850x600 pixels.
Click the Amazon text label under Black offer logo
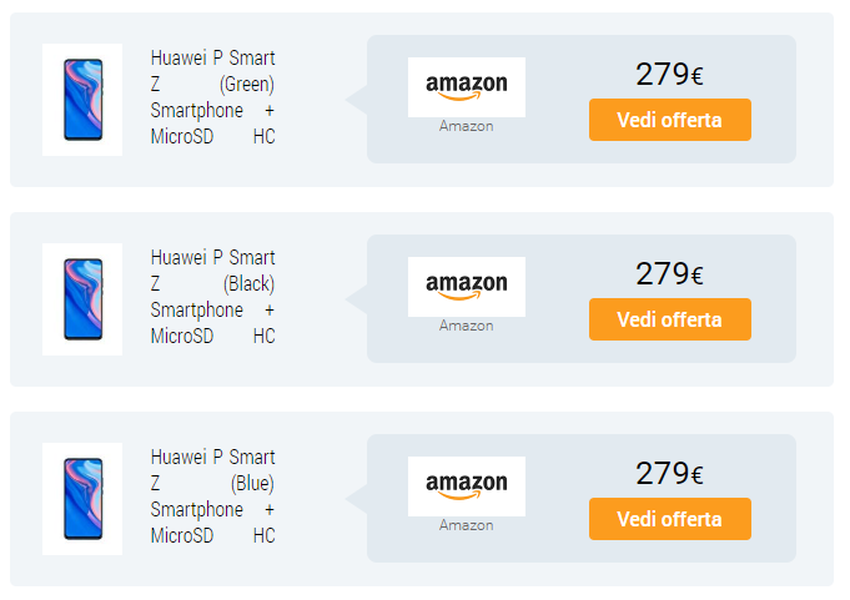pos(466,326)
